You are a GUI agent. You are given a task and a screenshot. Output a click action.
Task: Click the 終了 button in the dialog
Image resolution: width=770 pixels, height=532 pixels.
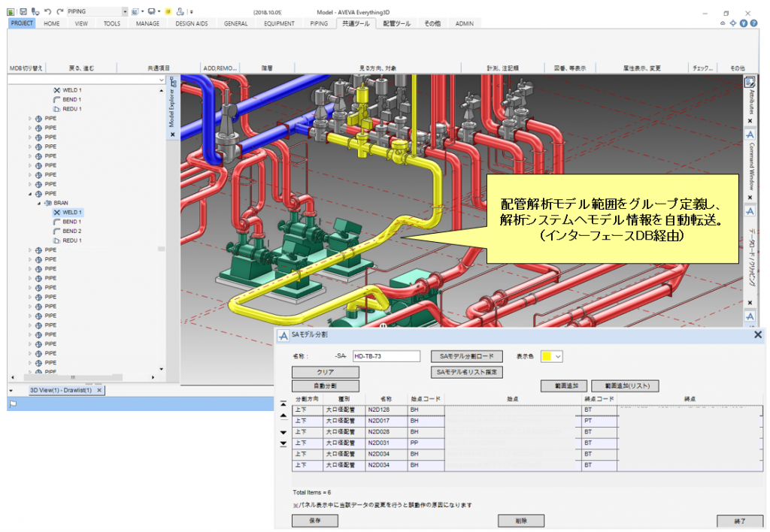[740, 521]
